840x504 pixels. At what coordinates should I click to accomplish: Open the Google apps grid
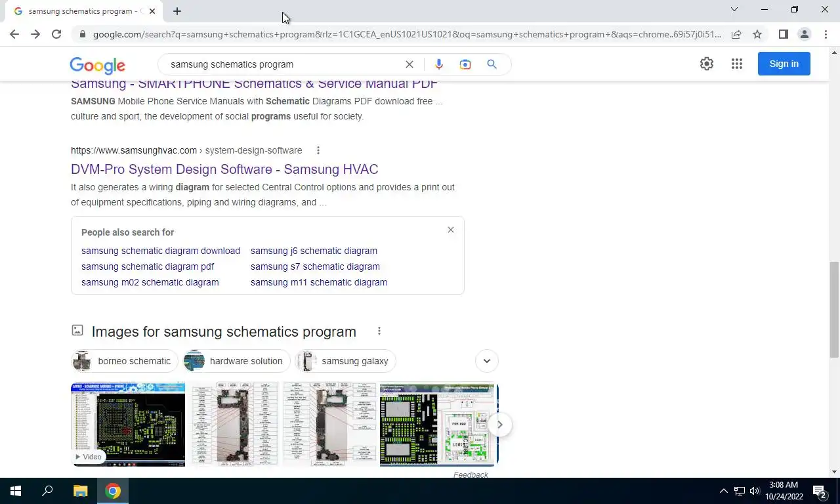coord(737,64)
